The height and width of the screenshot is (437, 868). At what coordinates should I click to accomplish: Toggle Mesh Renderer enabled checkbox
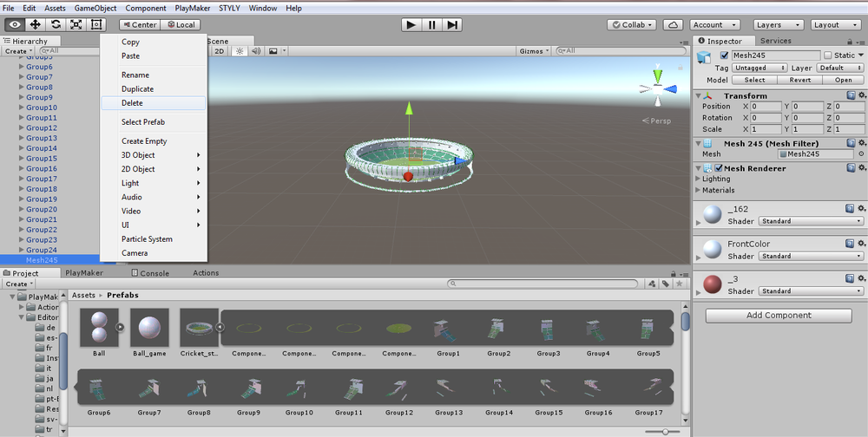coord(719,168)
